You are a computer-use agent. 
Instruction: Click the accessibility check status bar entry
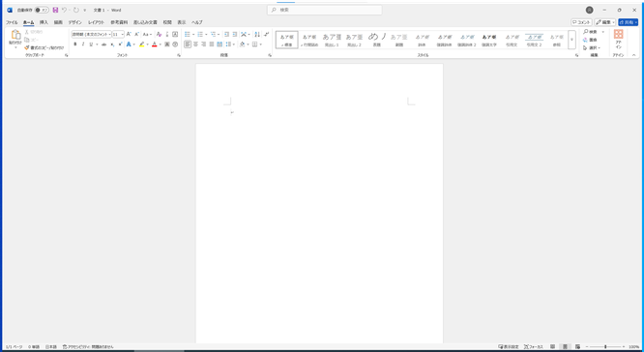[88, 347]
